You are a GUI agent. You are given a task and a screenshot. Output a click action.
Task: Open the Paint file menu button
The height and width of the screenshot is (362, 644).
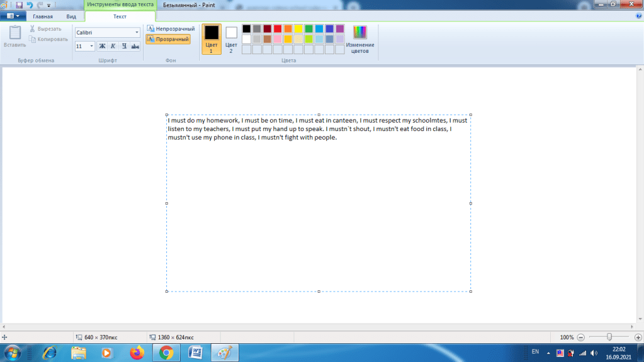[x=13, y=16]
